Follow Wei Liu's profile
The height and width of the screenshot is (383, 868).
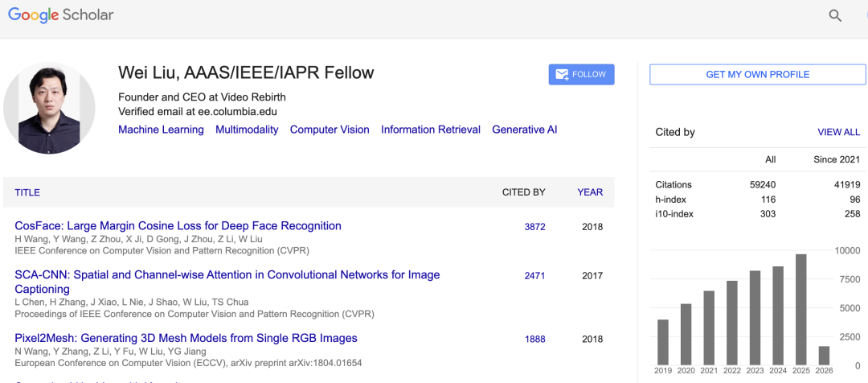click(581, 74)
